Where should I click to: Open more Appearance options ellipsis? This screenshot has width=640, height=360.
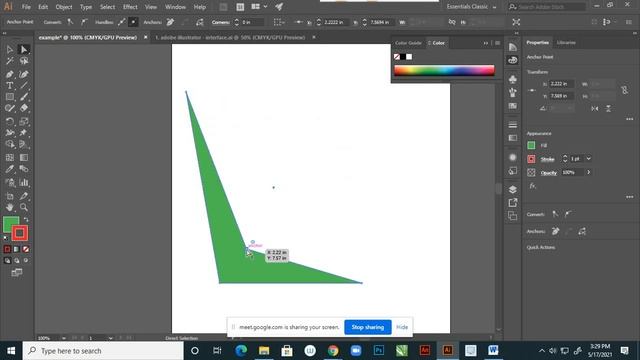629,197
